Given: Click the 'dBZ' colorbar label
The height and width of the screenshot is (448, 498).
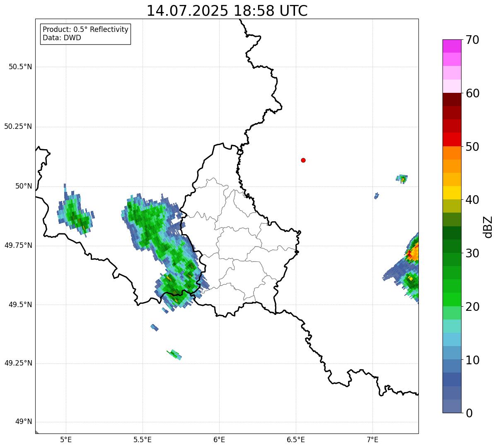Looking at the screenshot, I should coord(488,227).
